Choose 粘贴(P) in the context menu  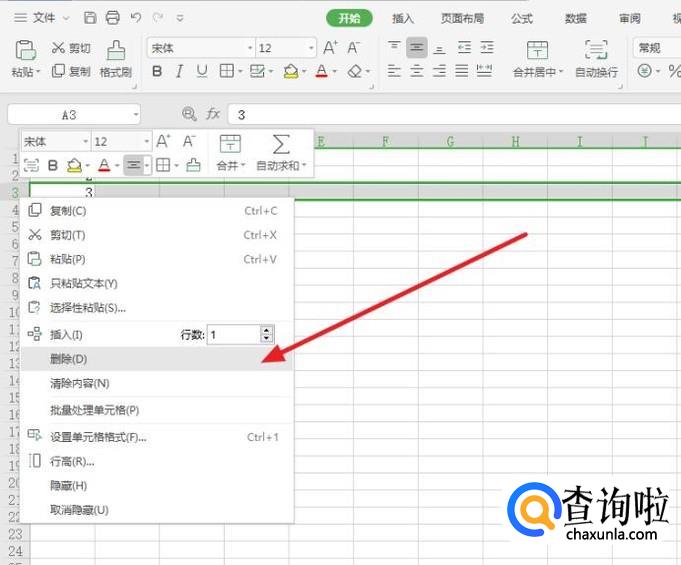157,259
